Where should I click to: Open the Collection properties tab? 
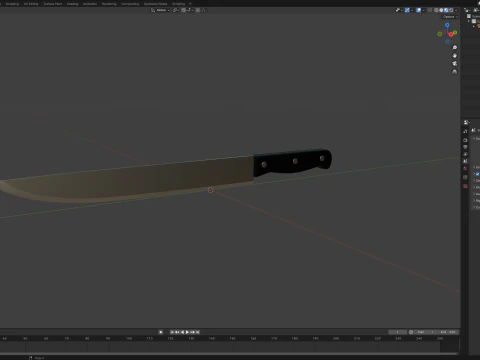(x=465, y=177)
